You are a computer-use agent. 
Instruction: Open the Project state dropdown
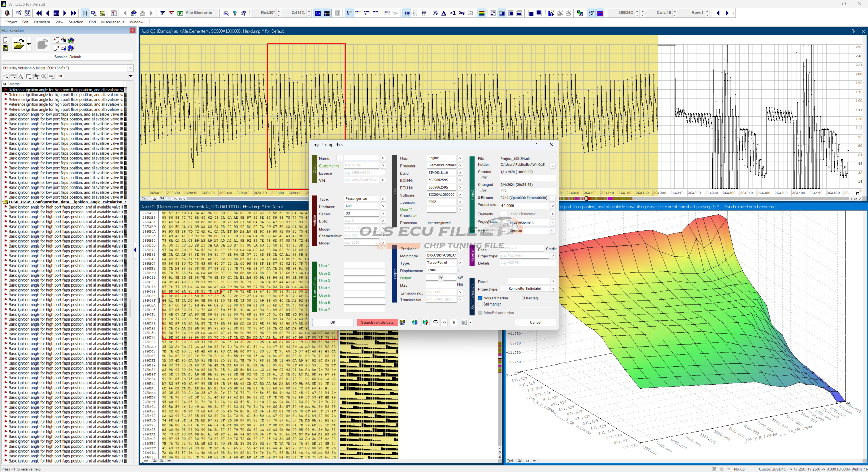(552, 222)
